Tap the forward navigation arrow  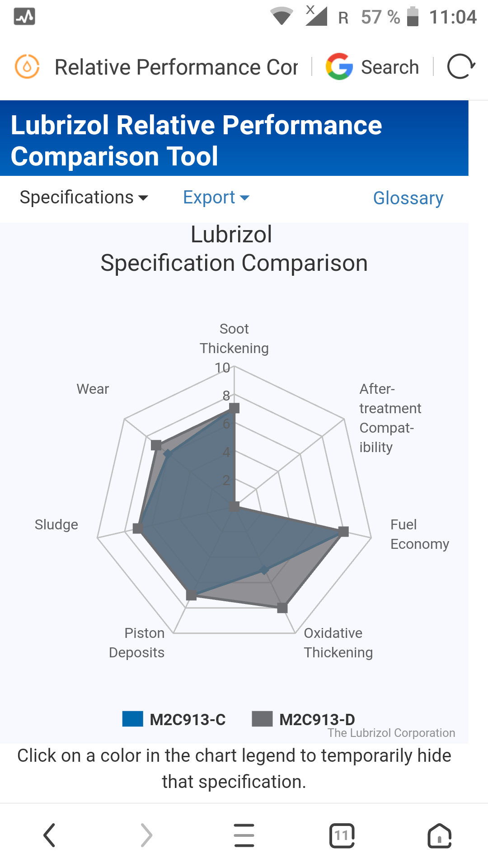coord(146,835)
